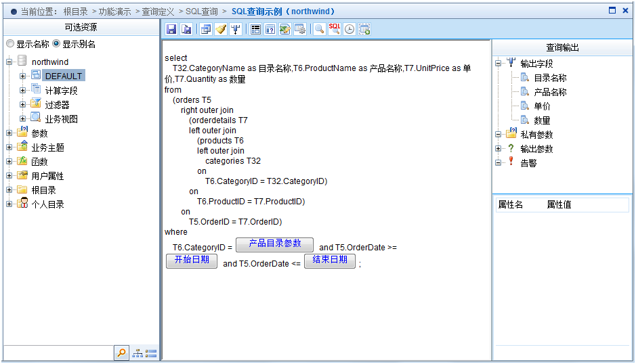636x364 pixels.
Task: Select the 单价 output field
Action: (542, 106)
